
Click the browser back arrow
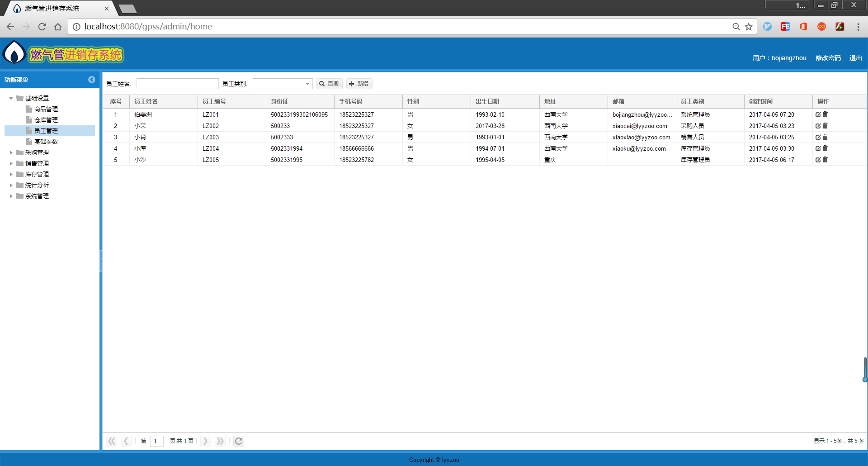10,27
